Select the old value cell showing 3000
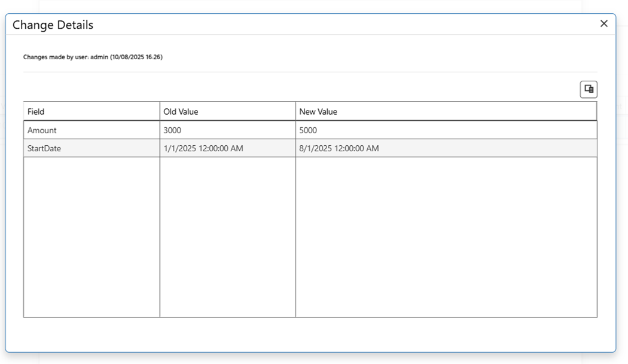 tap(172, 130)
